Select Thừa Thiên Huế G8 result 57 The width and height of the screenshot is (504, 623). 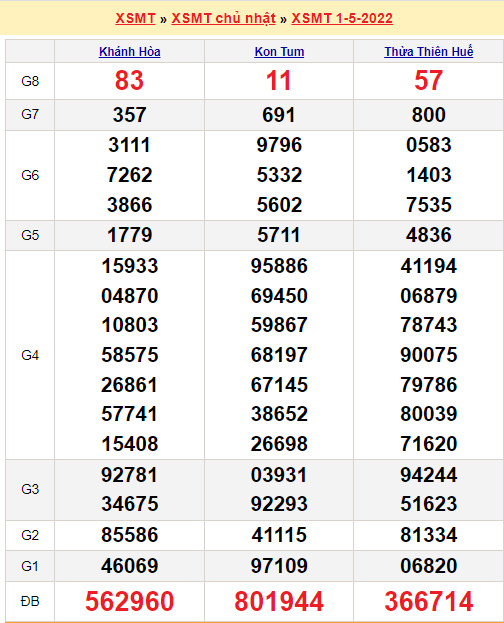click(428, 81)
